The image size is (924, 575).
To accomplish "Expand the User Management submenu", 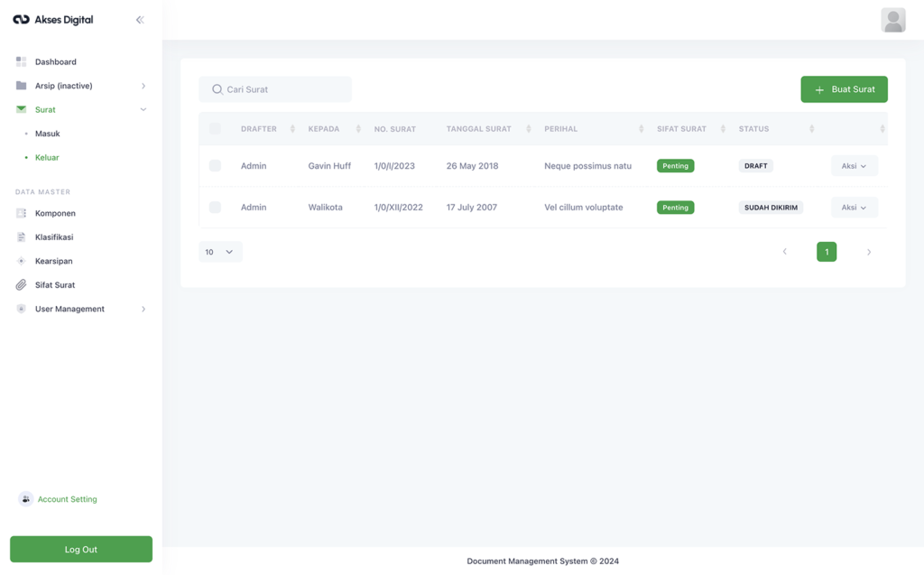I will [x=143, y=309].
